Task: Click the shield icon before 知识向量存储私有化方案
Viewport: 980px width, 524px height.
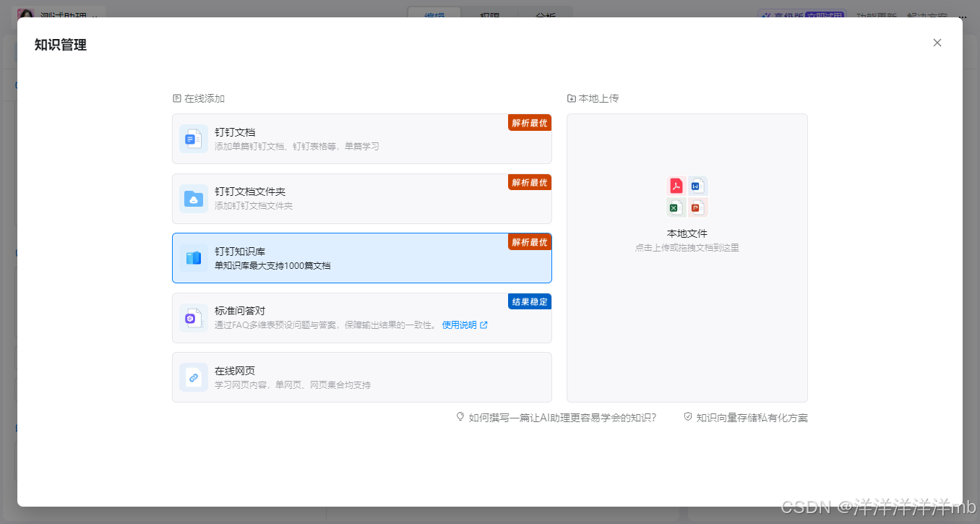Action: 688,417
